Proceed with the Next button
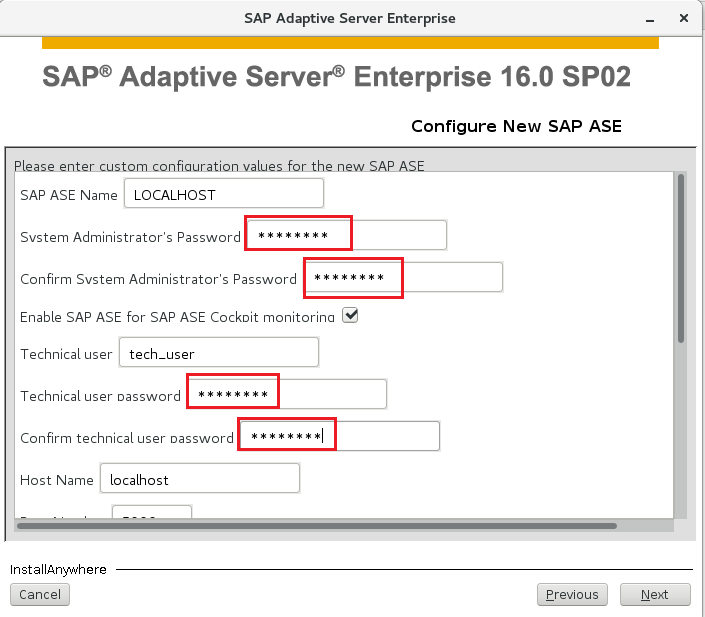The width and height of the screenshot is (705, 617). (655, 595)
